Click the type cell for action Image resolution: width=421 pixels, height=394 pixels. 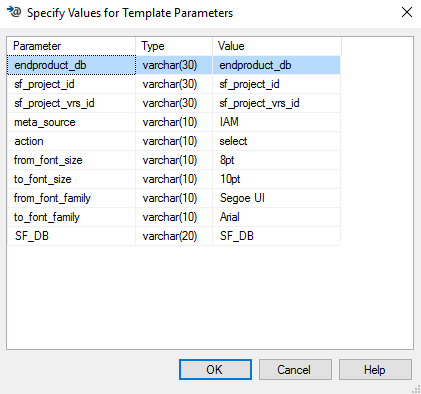coord(174,141)
